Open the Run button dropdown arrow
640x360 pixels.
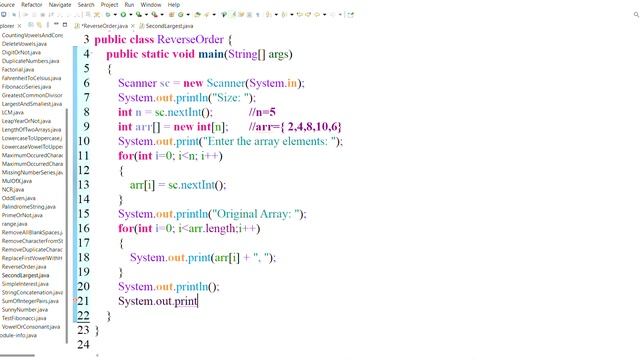coord(131,15)
